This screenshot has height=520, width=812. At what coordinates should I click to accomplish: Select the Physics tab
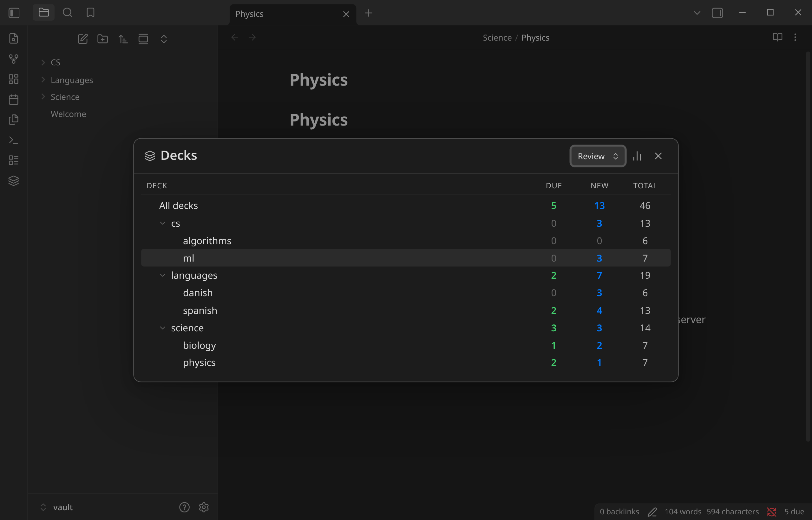(x=293, y=14)
